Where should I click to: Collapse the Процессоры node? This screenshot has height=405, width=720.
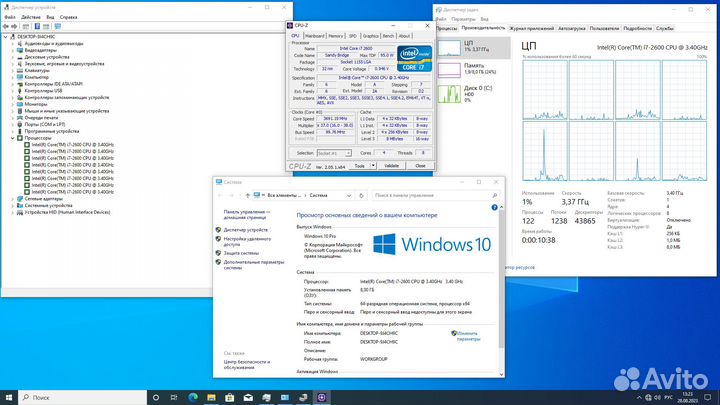click(13, 138)
